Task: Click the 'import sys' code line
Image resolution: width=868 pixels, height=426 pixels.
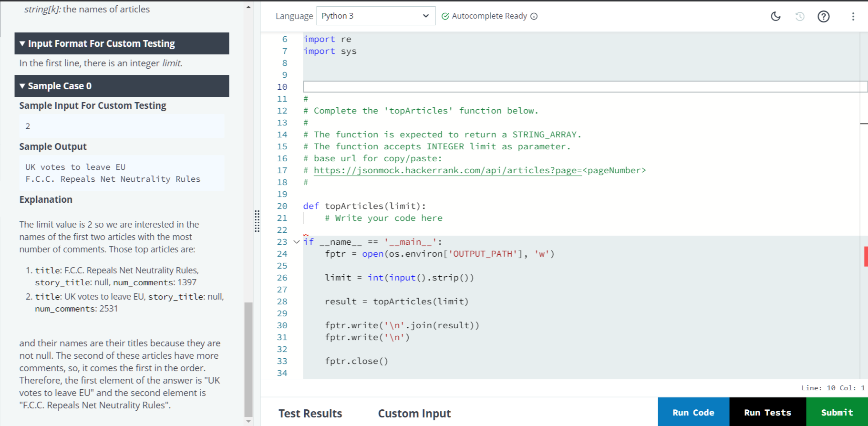Action: point(330,51)
